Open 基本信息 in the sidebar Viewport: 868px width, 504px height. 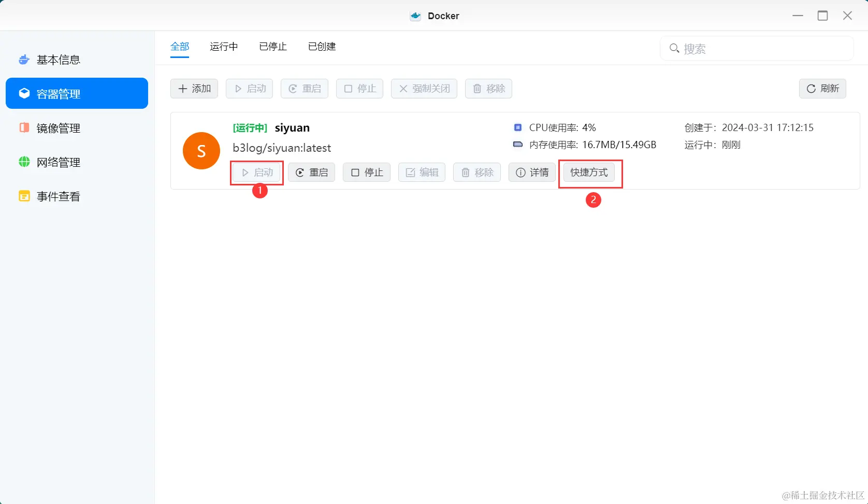tap(77, 60)
